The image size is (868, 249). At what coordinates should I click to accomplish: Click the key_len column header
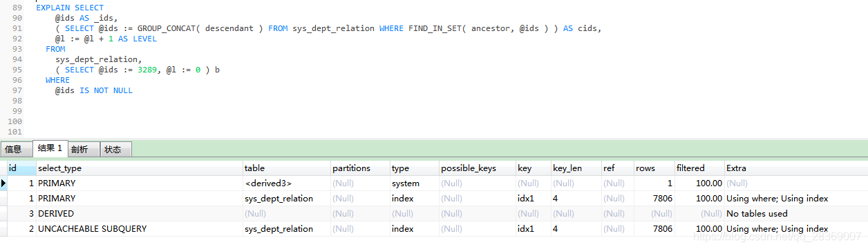(576, 168)
